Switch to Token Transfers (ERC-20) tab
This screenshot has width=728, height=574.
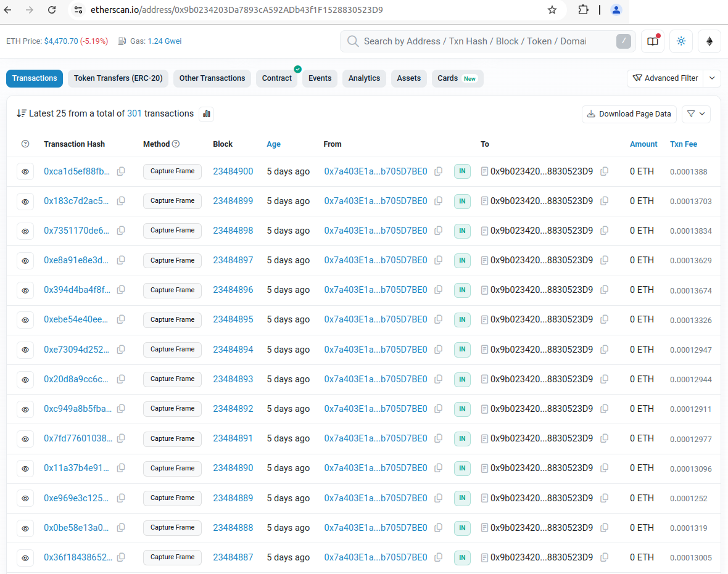tap(118, 78)
